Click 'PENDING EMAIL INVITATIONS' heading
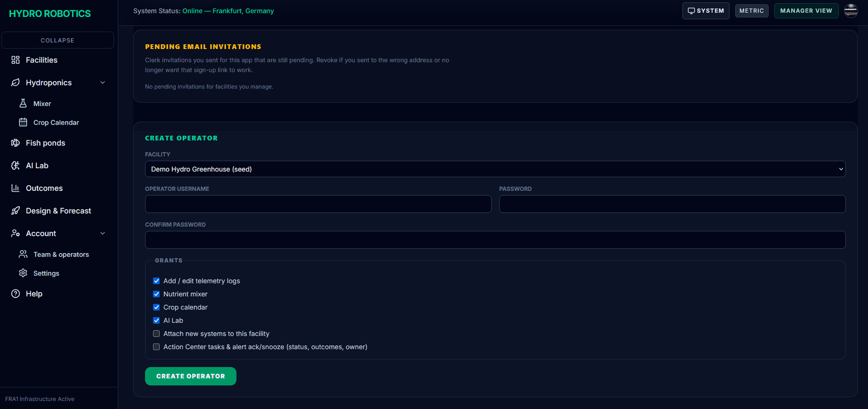Image resolution: width=868 pixels, height=409 pixels. coord(203,47)
